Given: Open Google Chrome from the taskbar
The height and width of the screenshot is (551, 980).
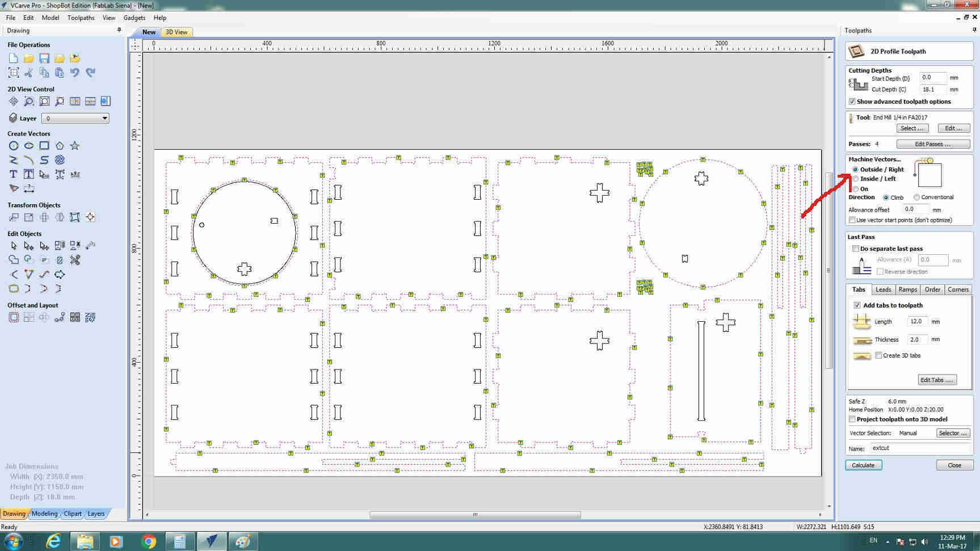Looking at the screenshot, I should pyautogui.click(x=149, y=541).
